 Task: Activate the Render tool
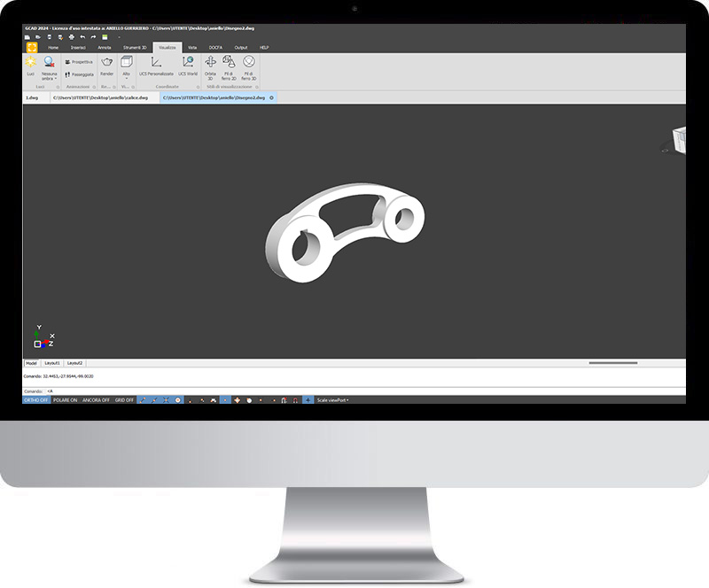pos(105,65)
